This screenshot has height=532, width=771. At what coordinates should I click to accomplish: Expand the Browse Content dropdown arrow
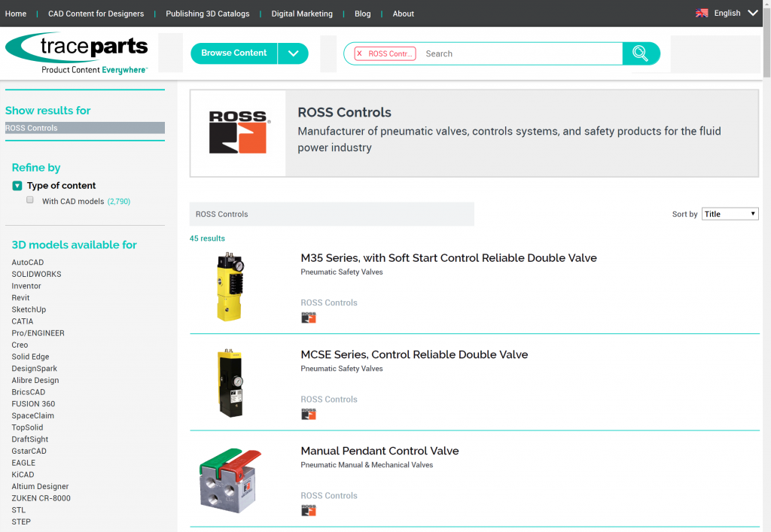[293, 53]
